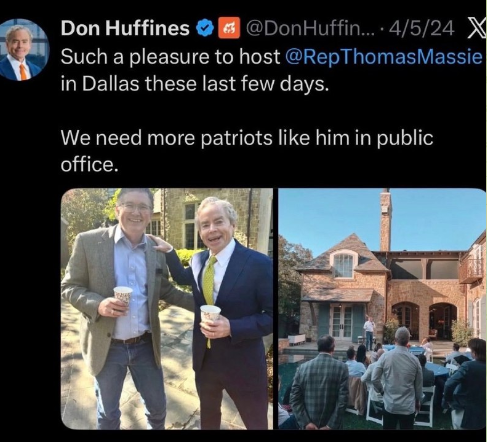Viewport: 487px width, 442px height.
Task: Open Don Huffines' profile avatar
Action: (x=23, y=50)
